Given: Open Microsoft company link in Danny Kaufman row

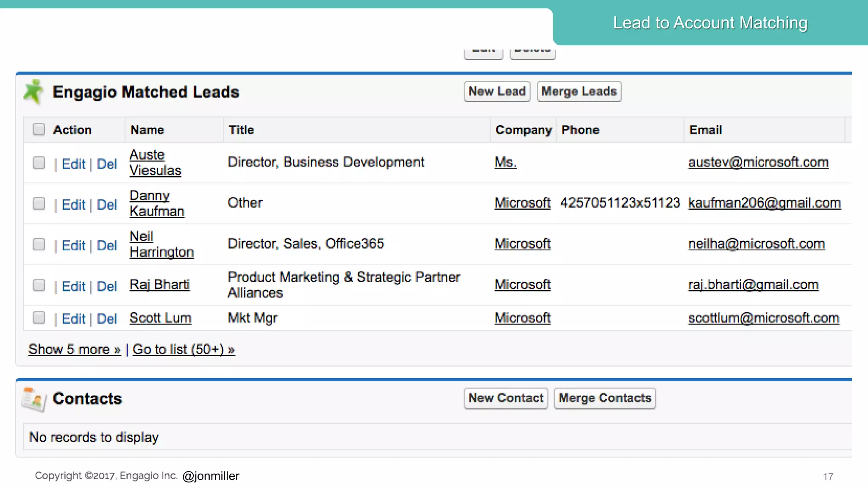Looking at the screenshot, I should (523, 203).
